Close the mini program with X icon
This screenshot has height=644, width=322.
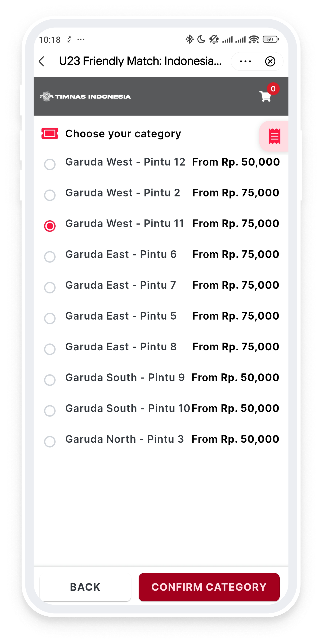[x=270, y=61]
